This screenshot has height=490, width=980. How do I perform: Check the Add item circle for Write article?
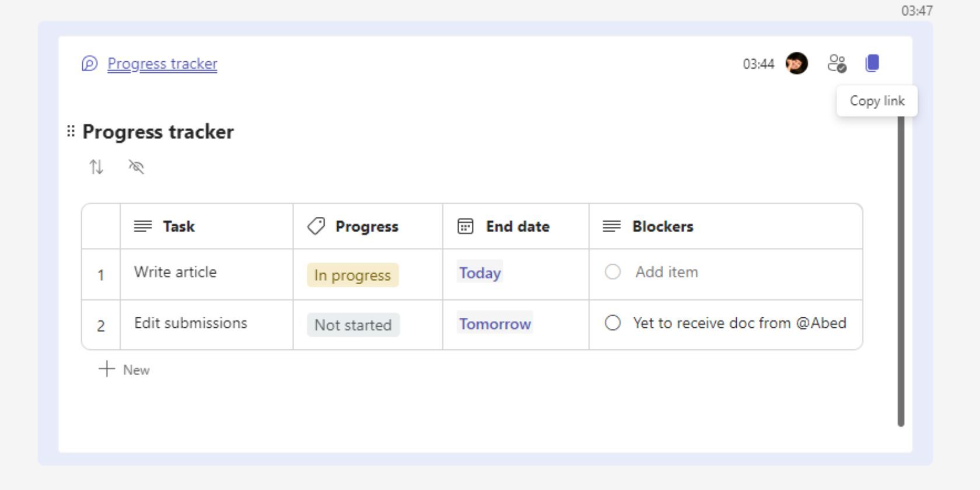pos(613,272)
